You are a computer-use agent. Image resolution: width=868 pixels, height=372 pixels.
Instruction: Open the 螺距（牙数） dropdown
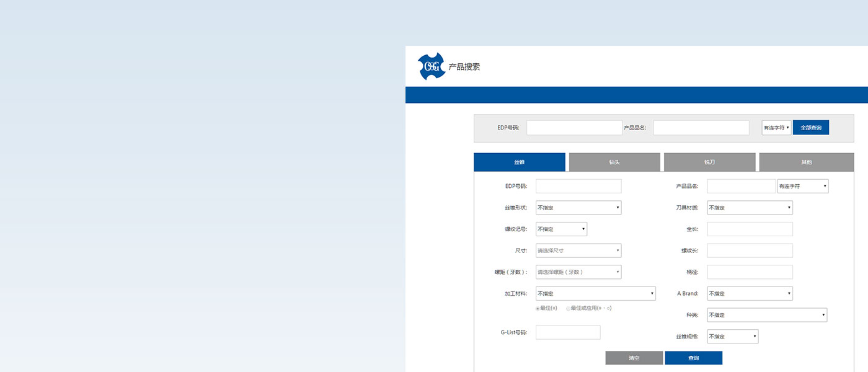pos(578,272)
